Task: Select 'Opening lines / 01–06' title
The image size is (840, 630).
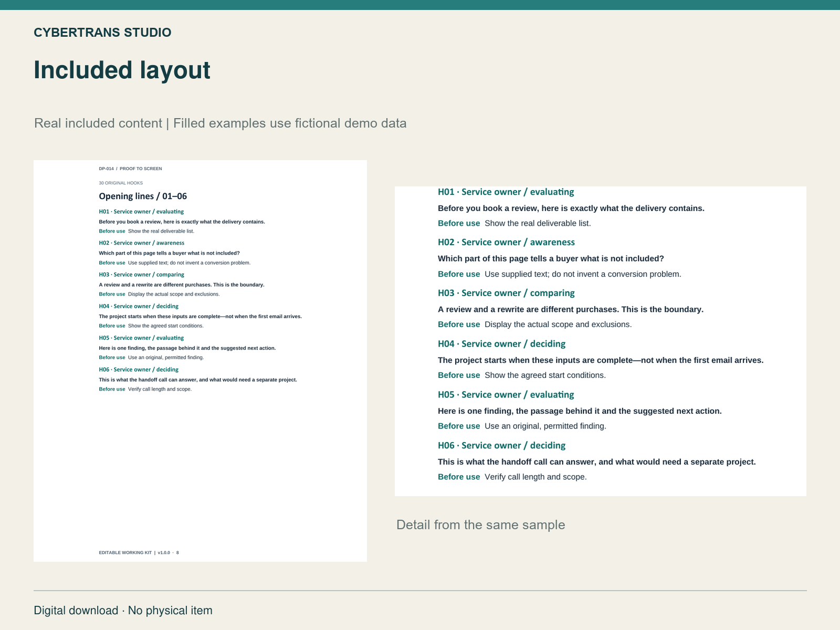Action: pyautogui.click(x=143, y=196)
